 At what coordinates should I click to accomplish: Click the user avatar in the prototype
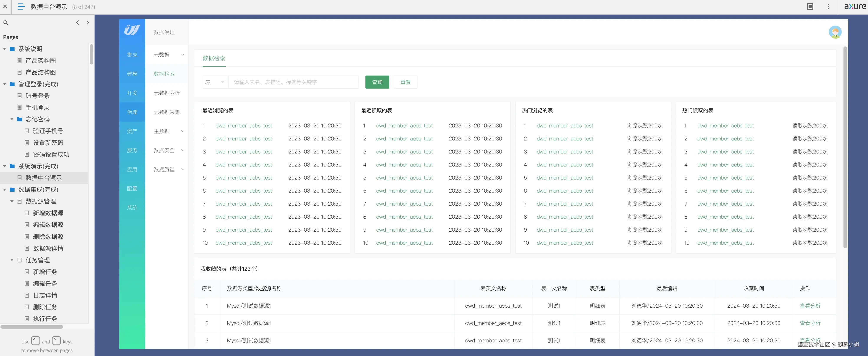pos(835,32)
